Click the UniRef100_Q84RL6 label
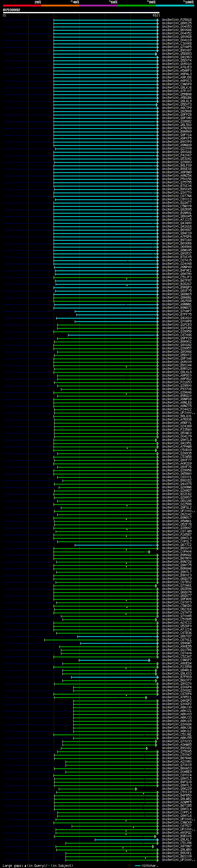197x868 pixels. point(176,671)
